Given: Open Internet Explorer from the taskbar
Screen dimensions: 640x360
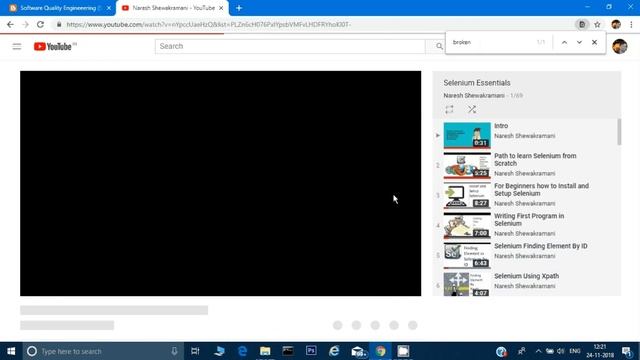Looking at the screenshot, I should [x=334, y=351].
